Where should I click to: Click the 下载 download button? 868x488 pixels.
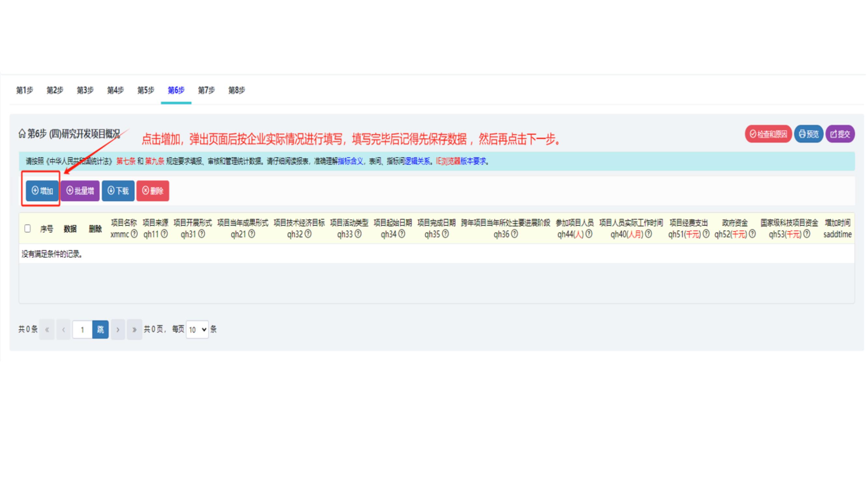[118, 191]
